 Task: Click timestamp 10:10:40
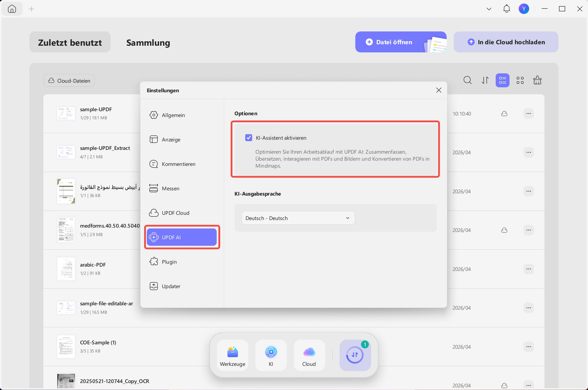(x=462, y=114)
